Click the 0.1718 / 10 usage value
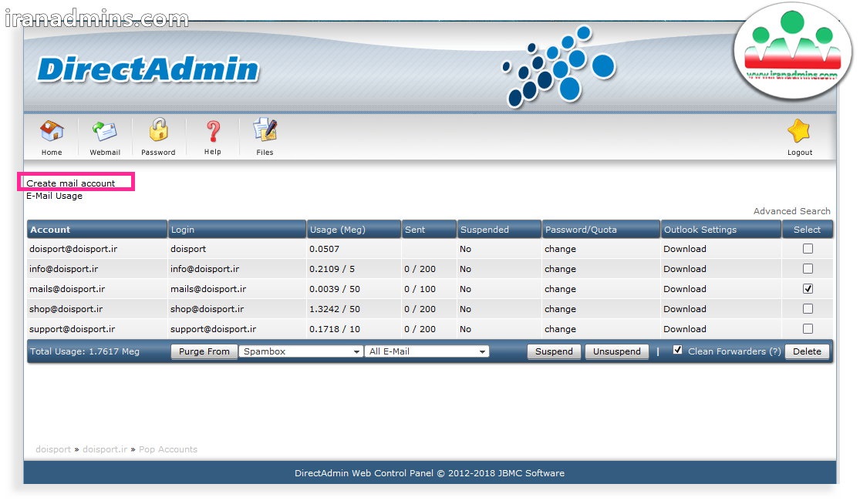 [335, 329]
